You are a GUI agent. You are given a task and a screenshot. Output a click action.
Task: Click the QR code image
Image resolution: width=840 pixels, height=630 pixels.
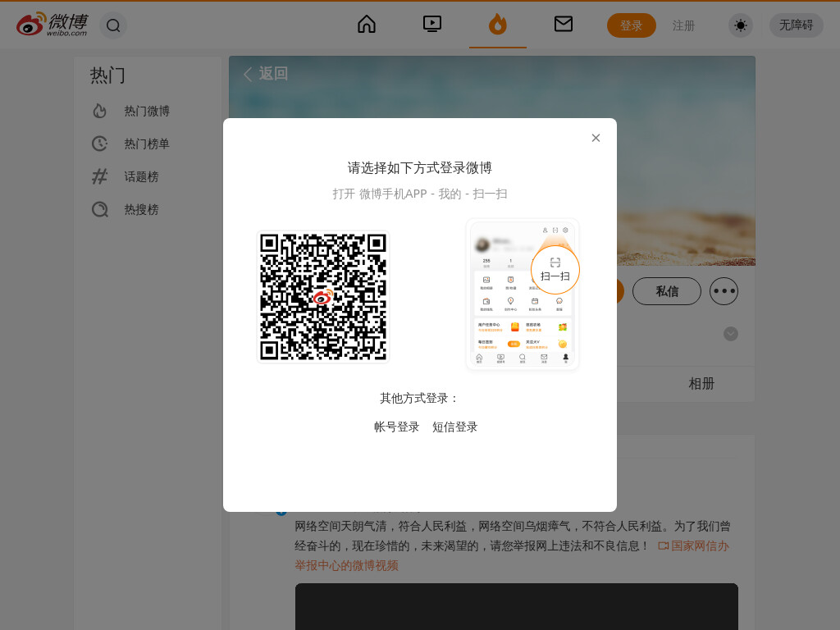(323, 297)
